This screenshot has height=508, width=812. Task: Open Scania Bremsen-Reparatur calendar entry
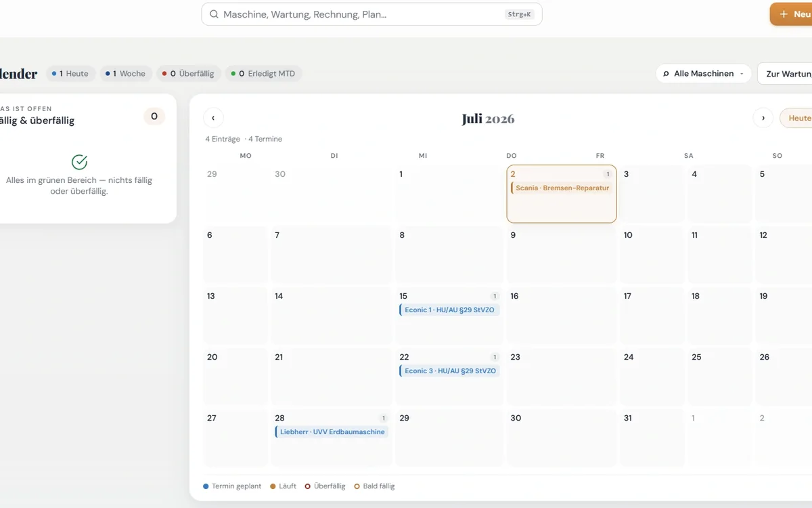click(562, 188)
